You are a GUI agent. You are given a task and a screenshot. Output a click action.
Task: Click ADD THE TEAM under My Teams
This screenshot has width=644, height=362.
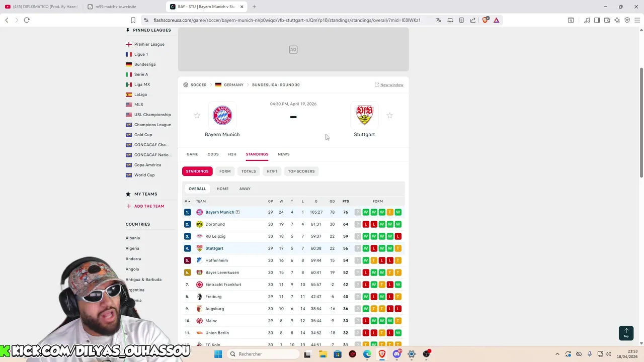coord(145,206)
